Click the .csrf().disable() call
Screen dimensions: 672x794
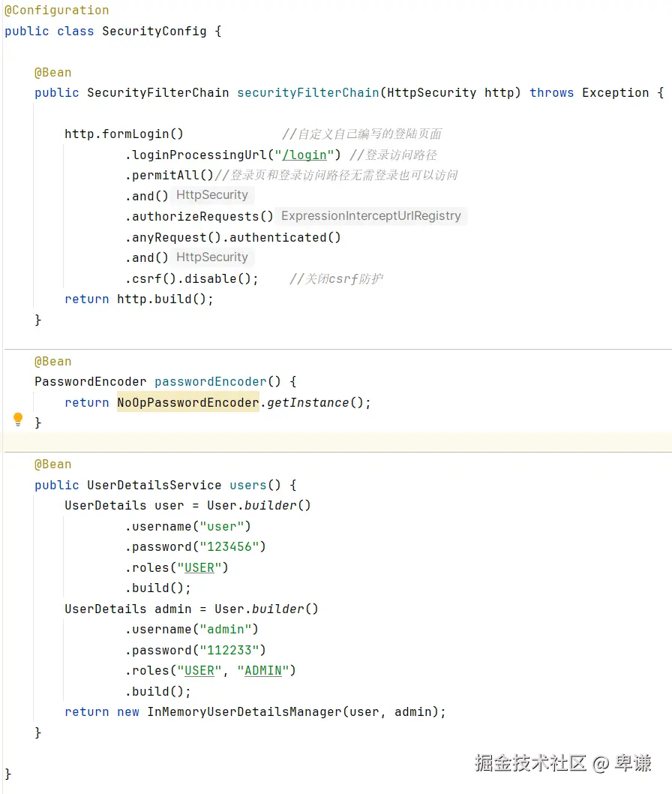192,278
